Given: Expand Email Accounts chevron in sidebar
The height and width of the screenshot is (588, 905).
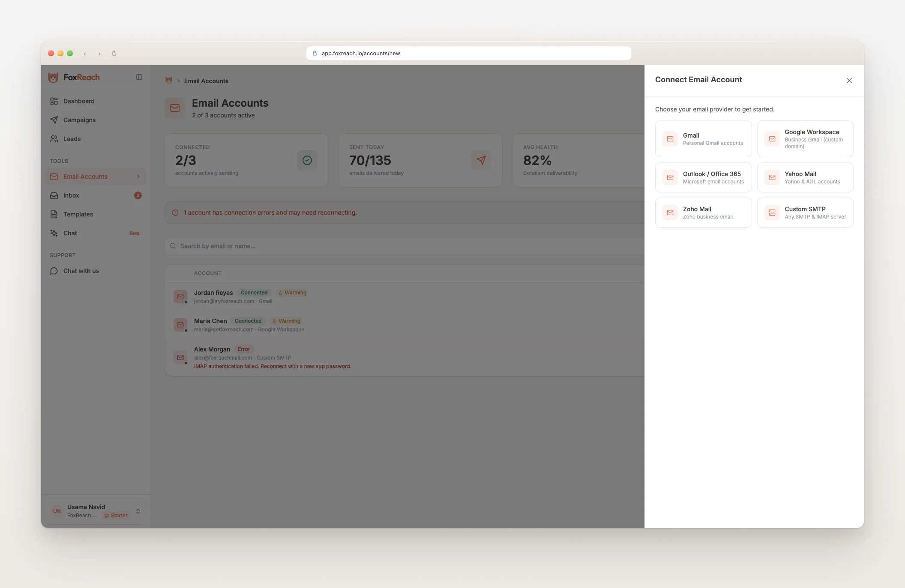Looking at the screenshot, I should 138,177.
